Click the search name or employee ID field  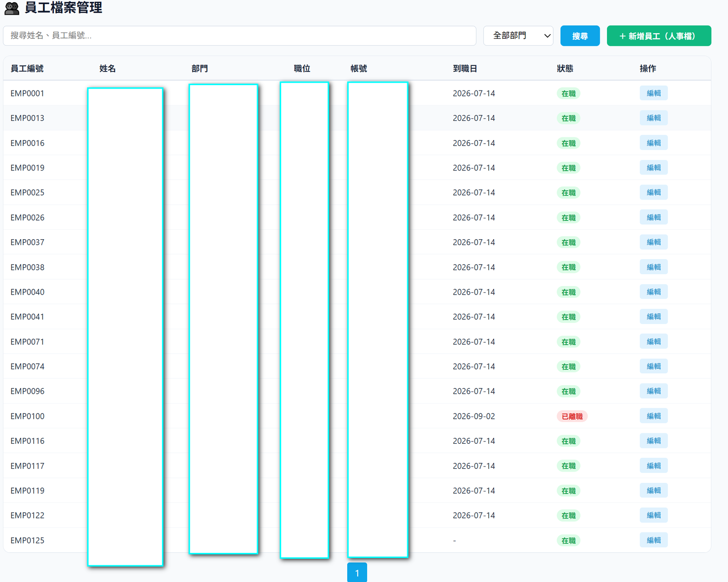coord(239,35)
